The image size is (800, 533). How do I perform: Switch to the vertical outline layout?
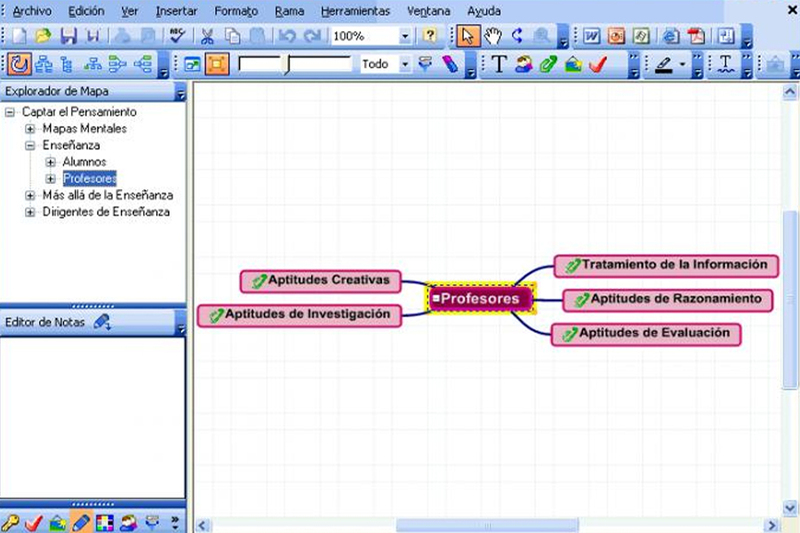(x=67, y=64)
